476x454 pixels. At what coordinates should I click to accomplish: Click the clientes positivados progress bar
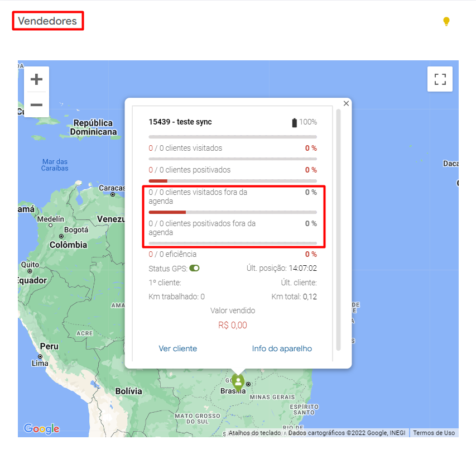click(x=233, y=180)
